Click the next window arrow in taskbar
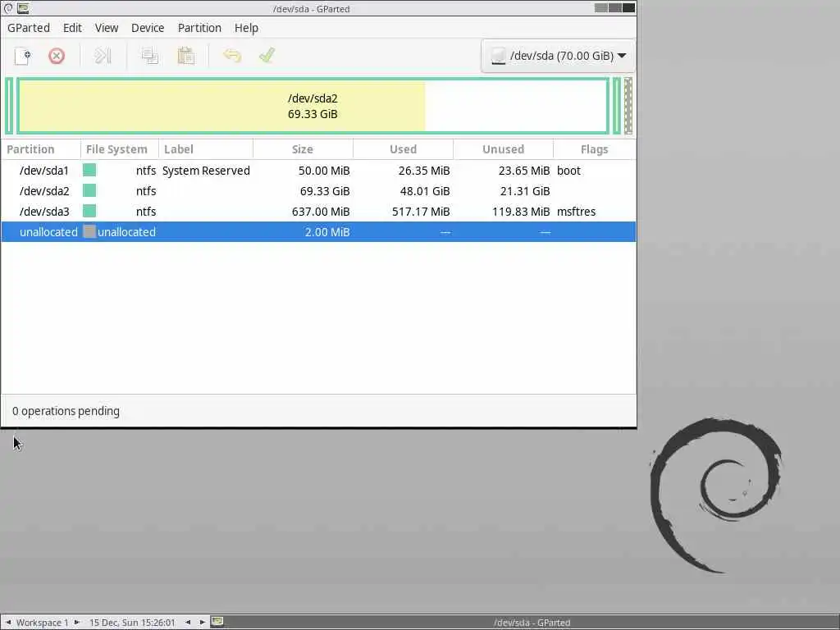The width and height of the screenshot is (840, 630). 203,623
